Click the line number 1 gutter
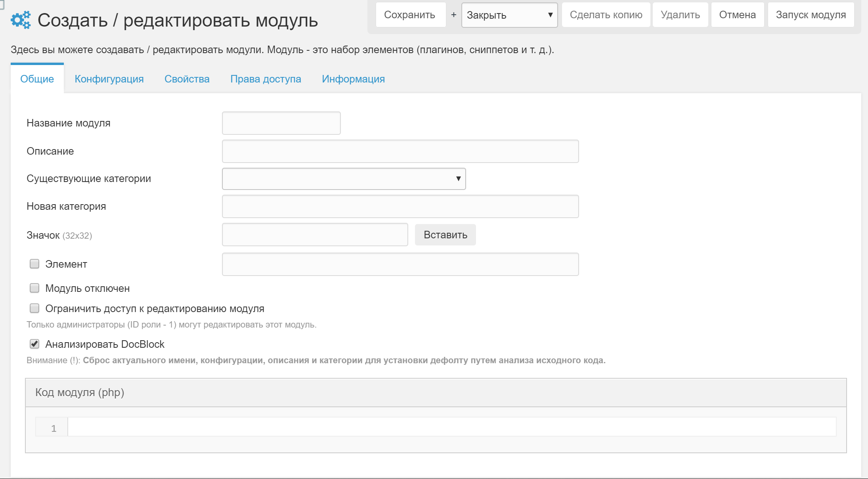This screenshot has height=479, width=868. (52, 427)
